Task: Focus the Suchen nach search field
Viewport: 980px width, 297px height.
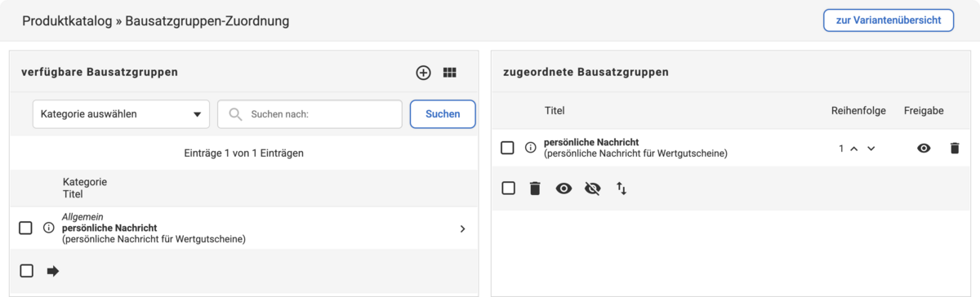Action: (x=310, y=114)
